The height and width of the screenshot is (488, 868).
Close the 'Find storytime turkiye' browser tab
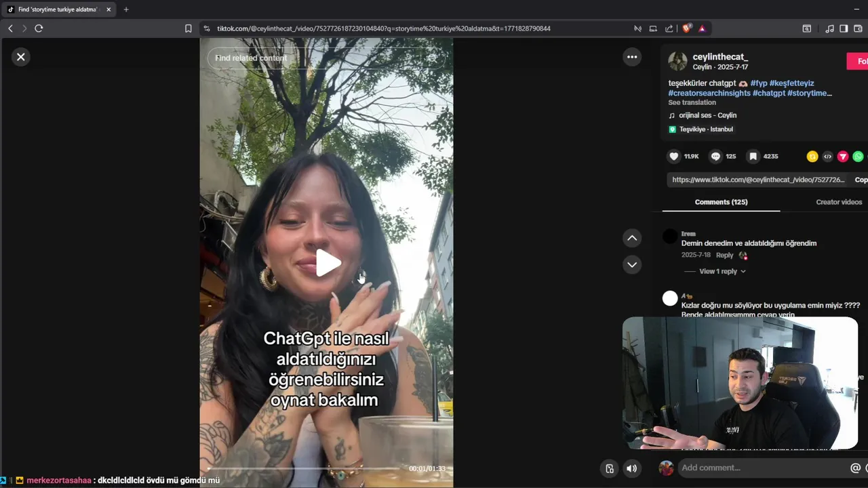[x=108, y=9]
